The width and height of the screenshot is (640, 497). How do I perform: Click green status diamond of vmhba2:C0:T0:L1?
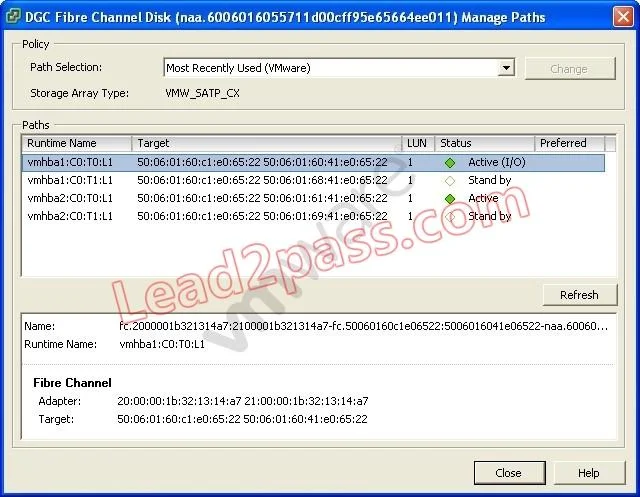tap(450, 199)
